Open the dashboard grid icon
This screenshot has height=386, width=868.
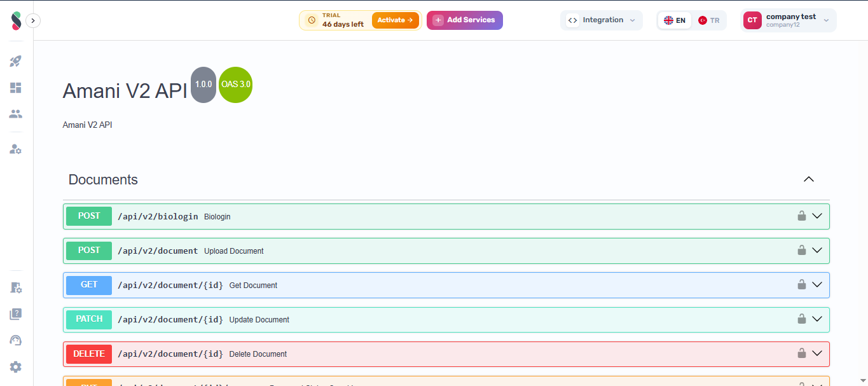(x=16, y=88)
